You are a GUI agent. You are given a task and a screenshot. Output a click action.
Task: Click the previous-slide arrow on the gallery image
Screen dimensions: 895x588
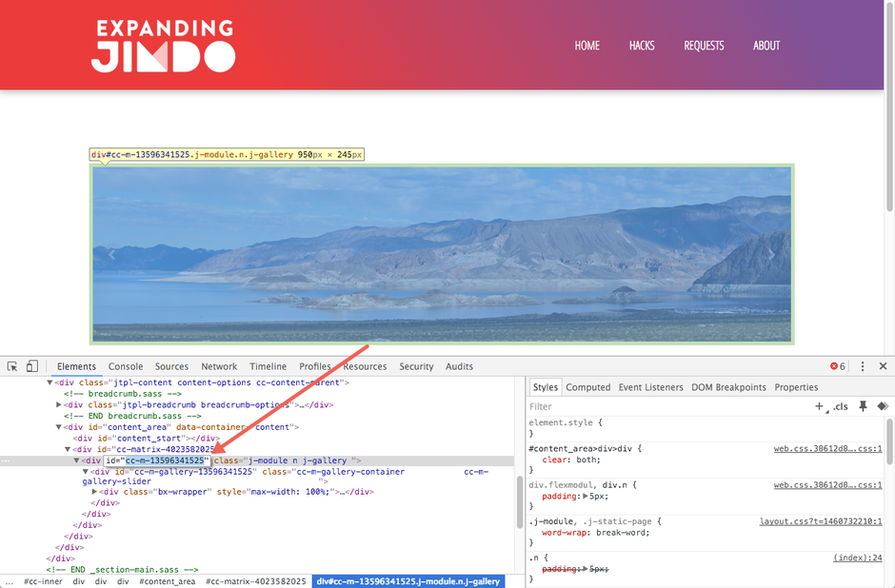(x=110, y=254)
